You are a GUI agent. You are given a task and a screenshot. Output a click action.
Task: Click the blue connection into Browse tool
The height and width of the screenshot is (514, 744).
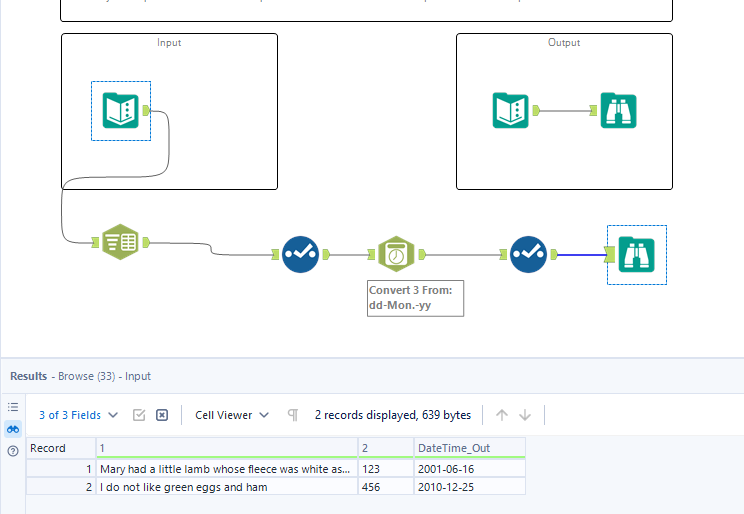click(582, 255)
